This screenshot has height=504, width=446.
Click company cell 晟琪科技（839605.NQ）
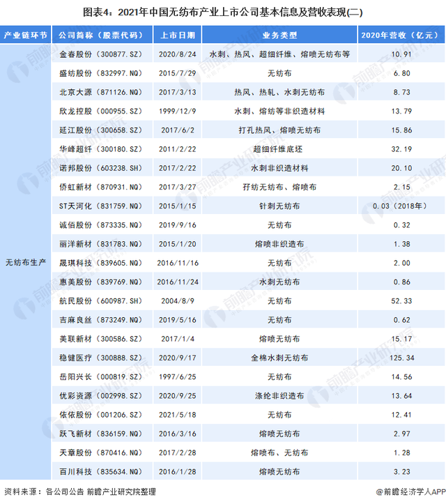click(x=101, y=263)
